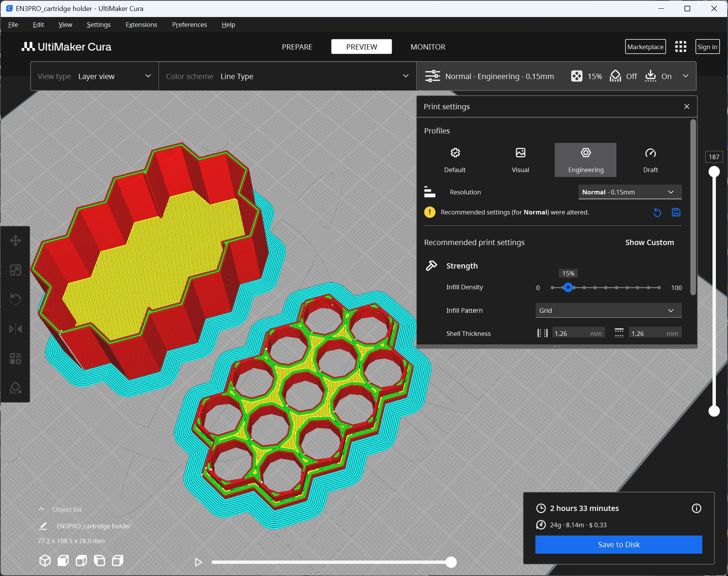Select the Visual profile
728x576 pixels.
point(520,160)
